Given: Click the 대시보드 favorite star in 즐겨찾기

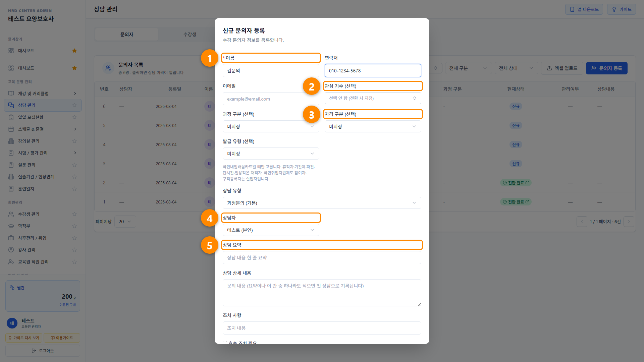Looking at the screenshot, I should (74, 51).
